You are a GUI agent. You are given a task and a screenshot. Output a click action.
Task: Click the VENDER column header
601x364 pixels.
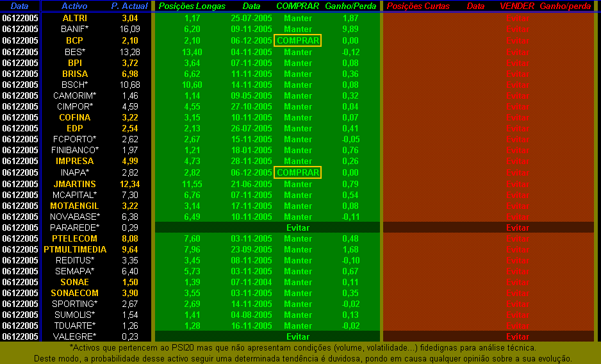coord(517,6)
